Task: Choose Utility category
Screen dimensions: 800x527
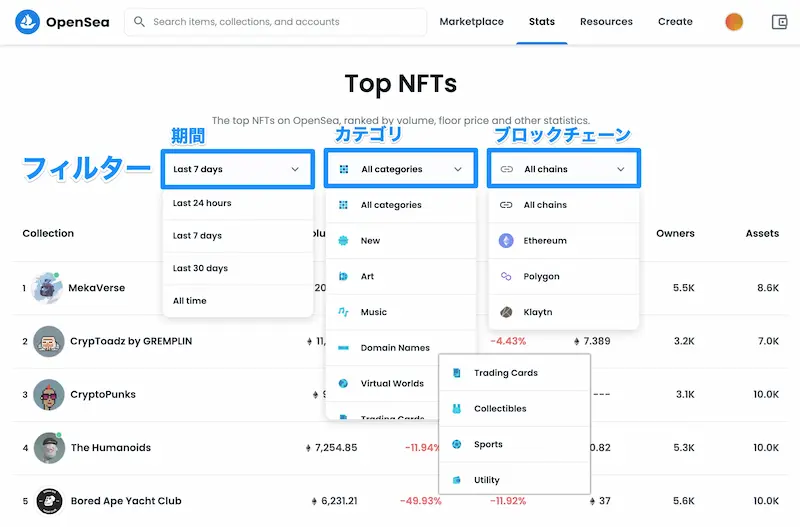Action: click(x=515, y=480)
